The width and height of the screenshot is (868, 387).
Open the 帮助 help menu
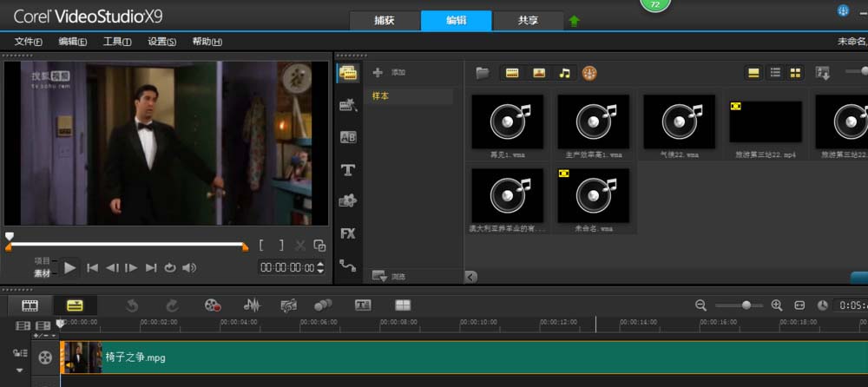[x=207, y=42]
